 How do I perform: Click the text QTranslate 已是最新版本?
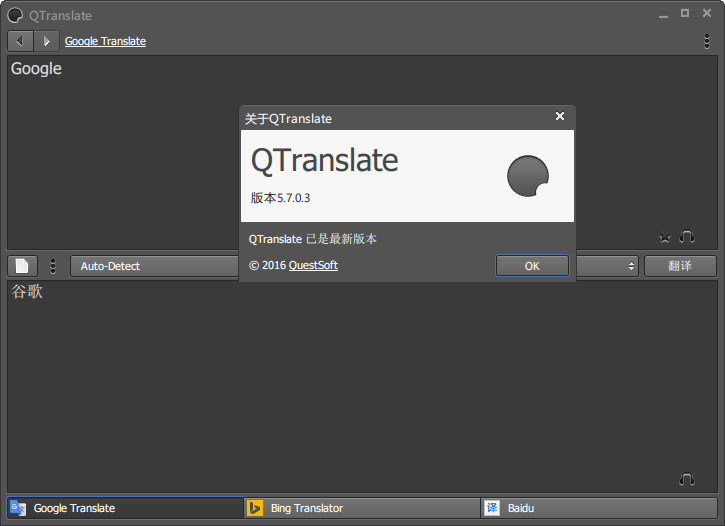313,239
